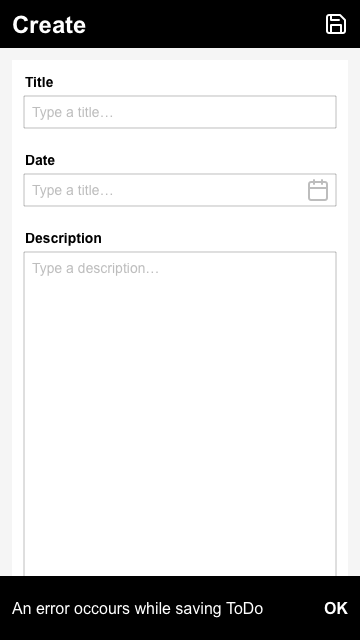Click the "Type a title…" placeholder under Date
The image size is (360, 640).
[73, 190]
